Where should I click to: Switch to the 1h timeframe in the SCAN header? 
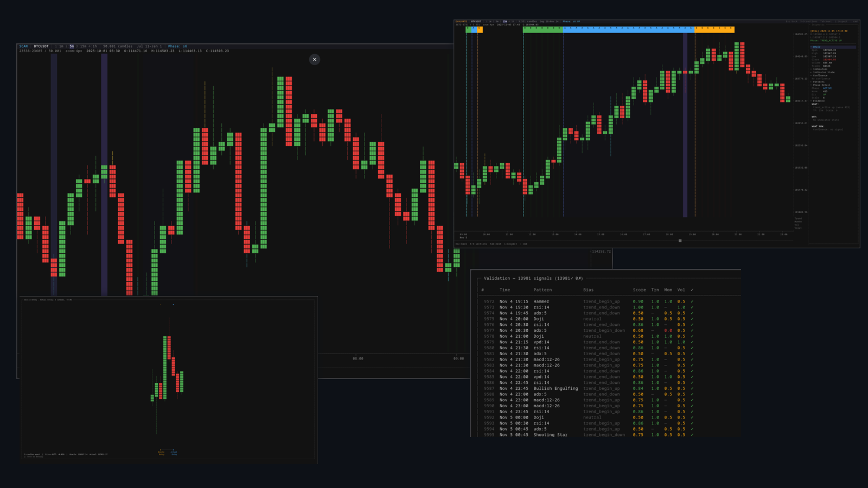(93, 46)
